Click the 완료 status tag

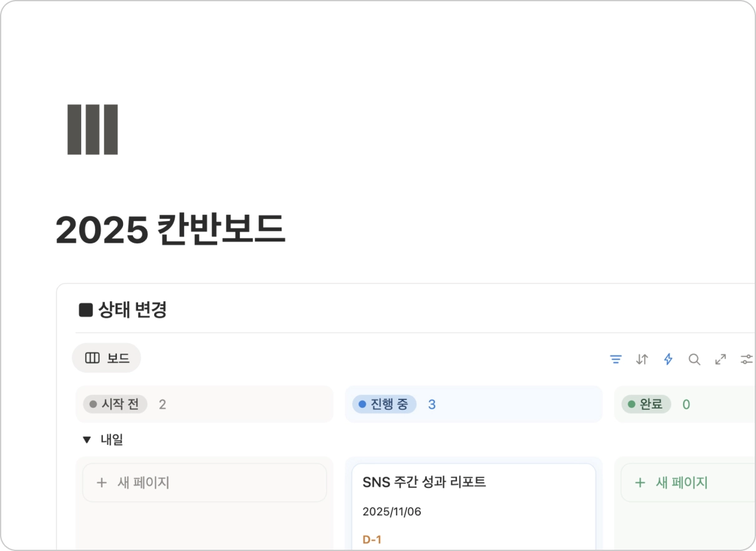point(646,404)
